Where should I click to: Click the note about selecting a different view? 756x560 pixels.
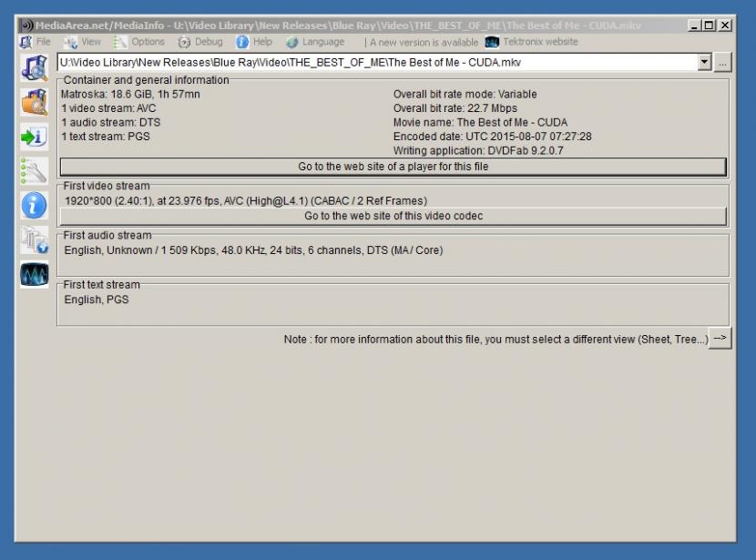(x=496, y=340)
